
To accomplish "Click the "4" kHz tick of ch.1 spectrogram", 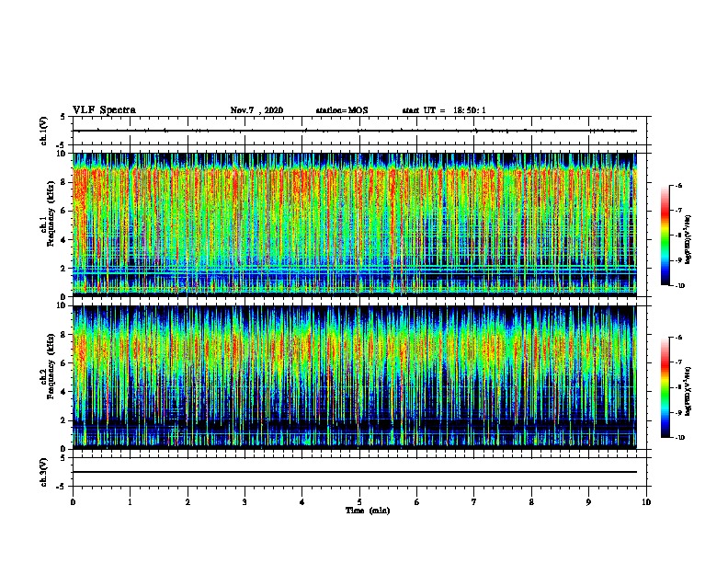I will tap(63, 240).
